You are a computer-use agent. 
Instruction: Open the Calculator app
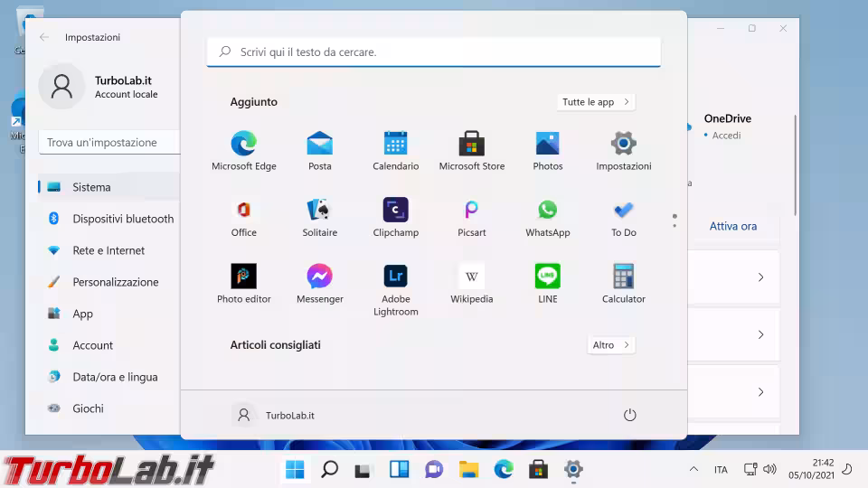point(623,283)
